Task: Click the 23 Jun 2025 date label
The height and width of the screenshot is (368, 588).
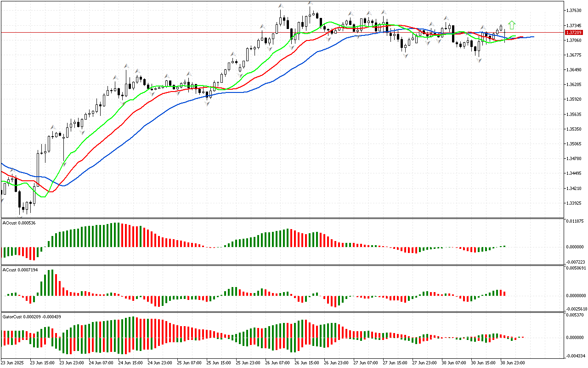Action: click(x=13, y=362)
